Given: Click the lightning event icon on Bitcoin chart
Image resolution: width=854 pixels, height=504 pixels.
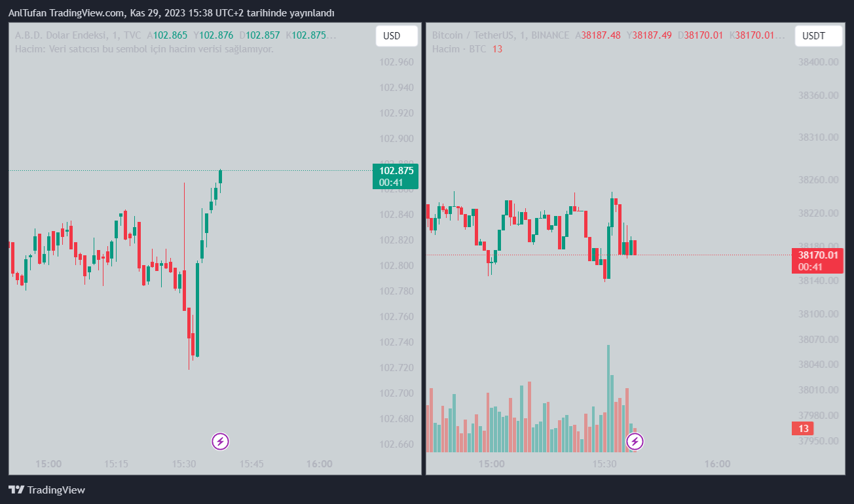Looking at the screenshot, I should click(x=635, y=442).
